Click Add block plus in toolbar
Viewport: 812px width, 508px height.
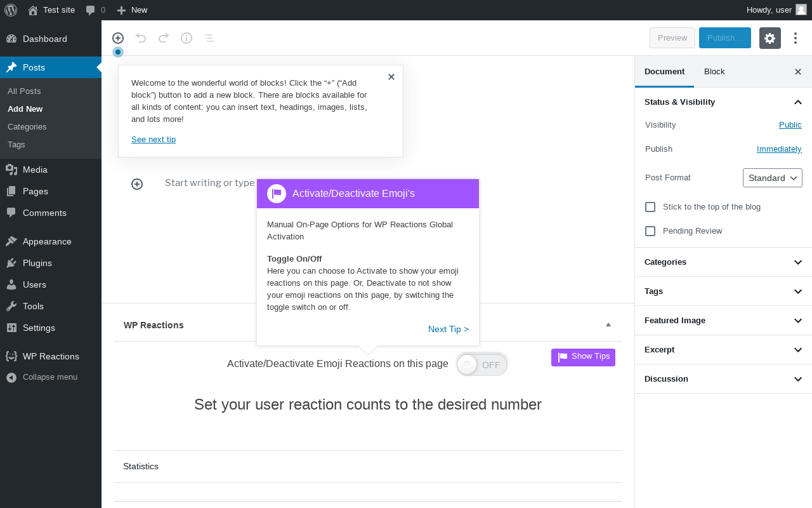118,38
